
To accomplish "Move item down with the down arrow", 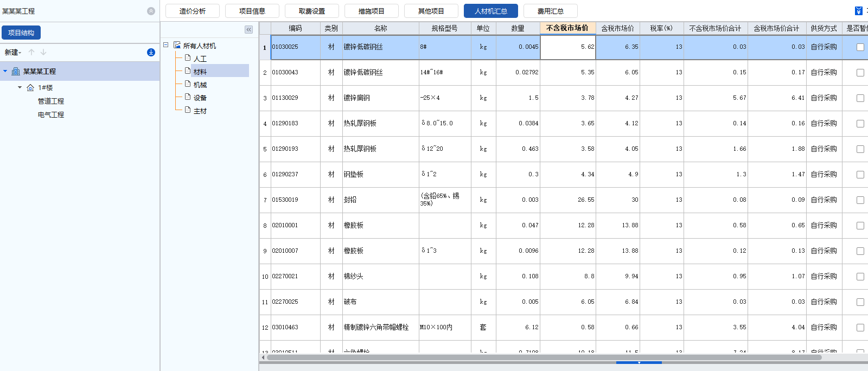I will pyautogui.click(x=43, y=52).
